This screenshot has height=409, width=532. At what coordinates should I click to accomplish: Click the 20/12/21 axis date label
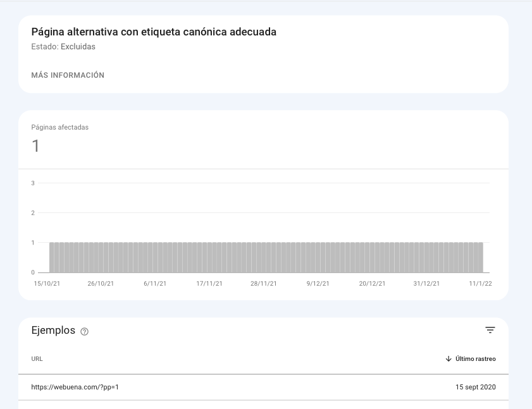(372, 284)
